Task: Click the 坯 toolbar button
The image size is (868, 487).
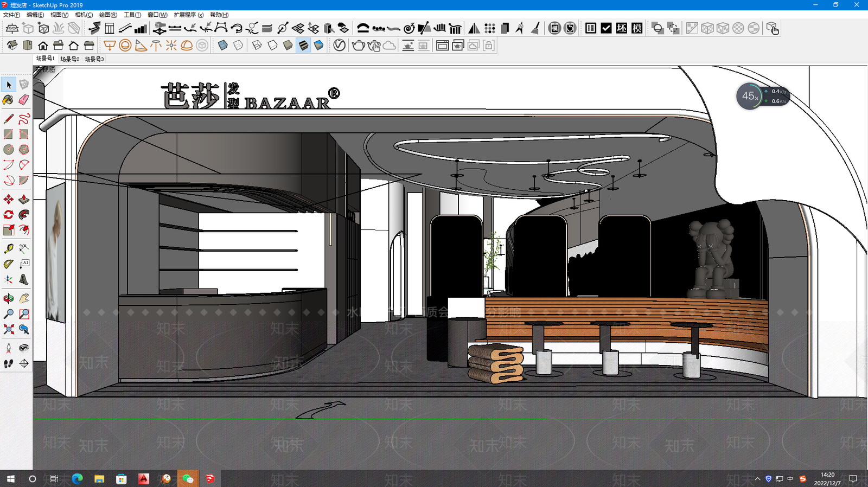Action: (x=622, y=28)
